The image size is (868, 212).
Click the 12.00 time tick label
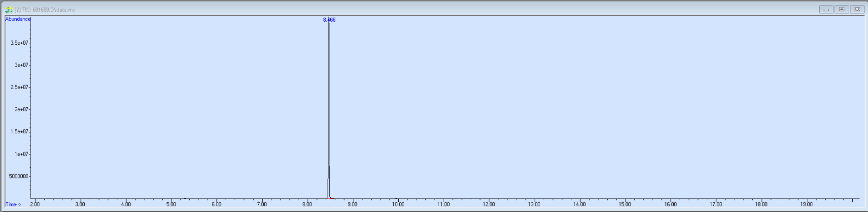coord(489,204)
